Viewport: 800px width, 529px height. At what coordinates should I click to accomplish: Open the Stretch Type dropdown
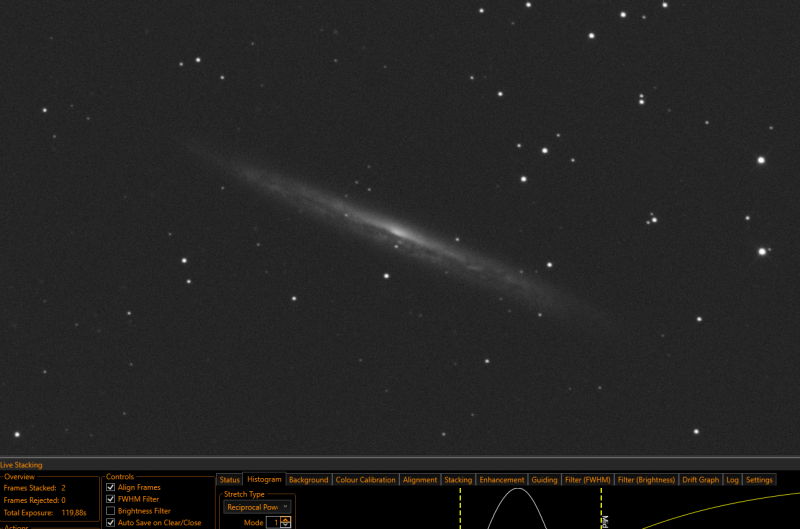257,507
